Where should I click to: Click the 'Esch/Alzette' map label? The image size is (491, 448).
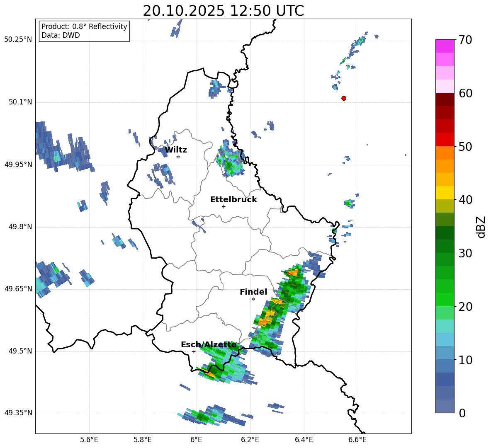pyautogui.click(x=209, y=344)
